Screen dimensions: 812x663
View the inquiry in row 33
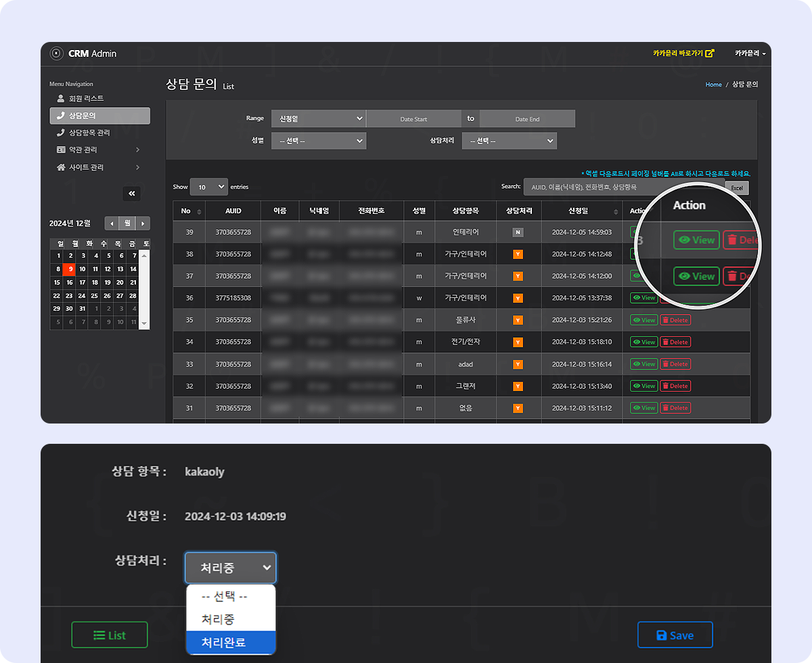click(644, 364)
